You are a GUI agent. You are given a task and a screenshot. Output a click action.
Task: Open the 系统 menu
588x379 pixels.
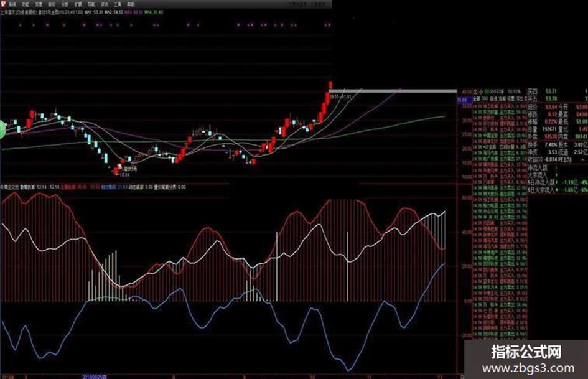pyautogui.click(x=12, y=4)
